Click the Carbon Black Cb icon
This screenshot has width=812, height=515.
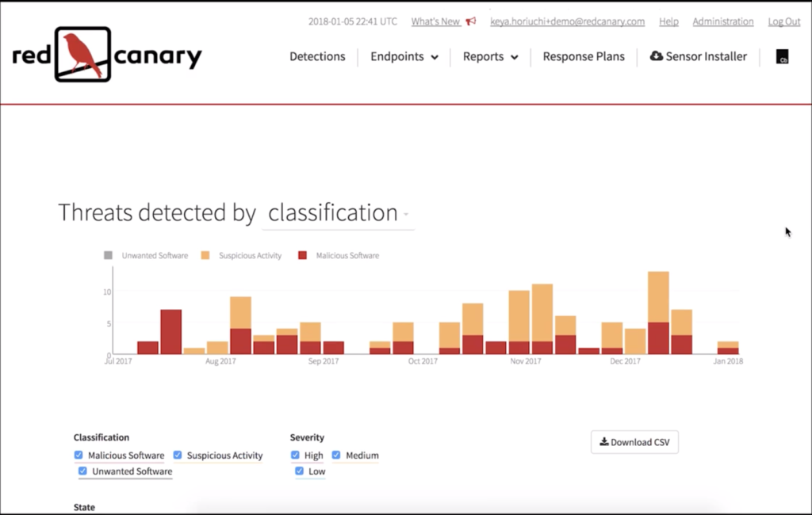tap(783, 57)
